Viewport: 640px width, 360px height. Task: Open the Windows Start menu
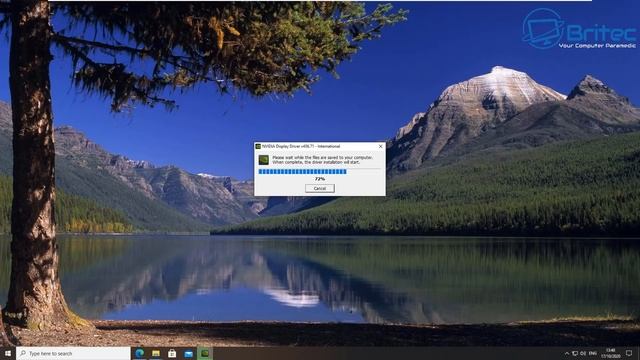8,353
